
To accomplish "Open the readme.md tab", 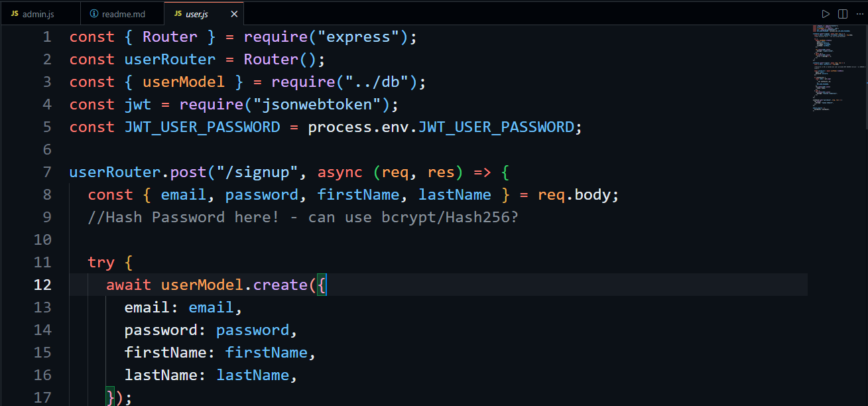I will (123, 14).
